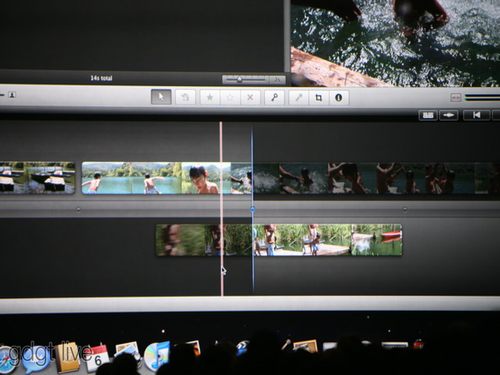This screenshot has width=500, height=375.
Task: Select the arrow selection tool
Action: (x=161, y=97)
